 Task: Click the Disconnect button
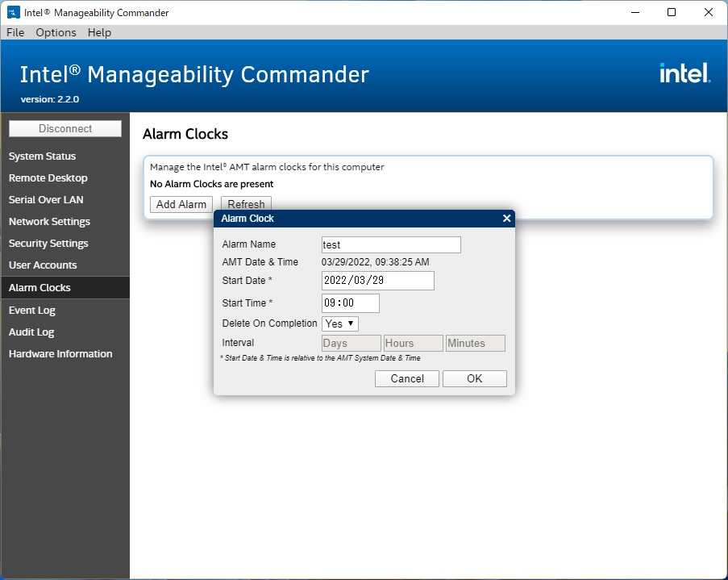coord(65,129)
